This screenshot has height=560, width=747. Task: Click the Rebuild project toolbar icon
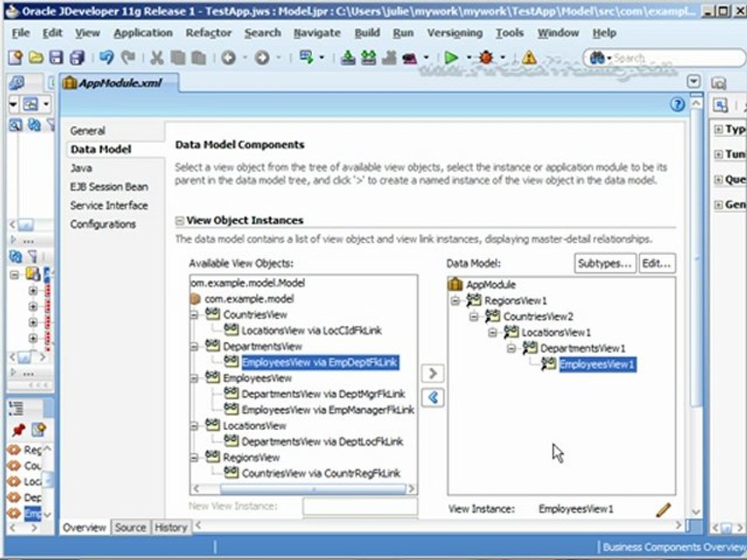(x=368, y=58)
